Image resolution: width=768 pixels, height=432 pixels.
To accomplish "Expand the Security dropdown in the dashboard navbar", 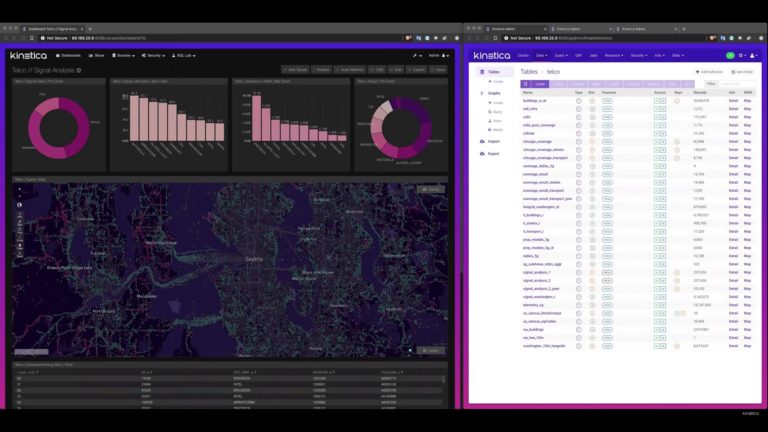I will [x=156, y=55].
